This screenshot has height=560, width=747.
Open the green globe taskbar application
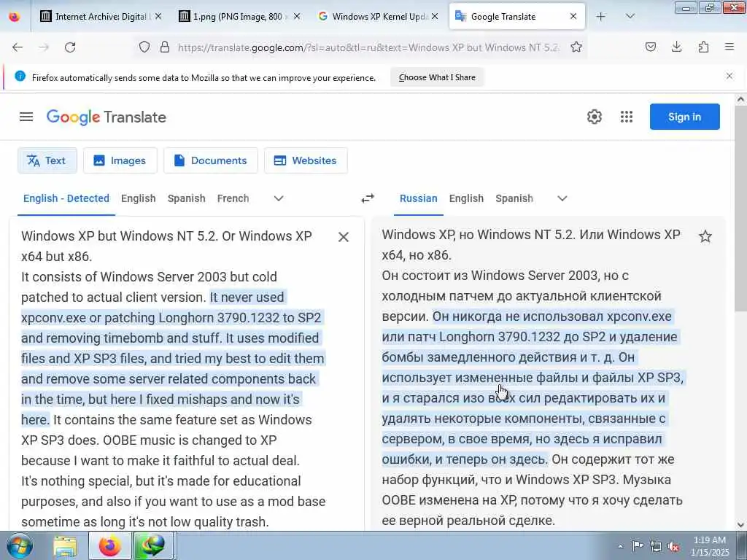152,546
